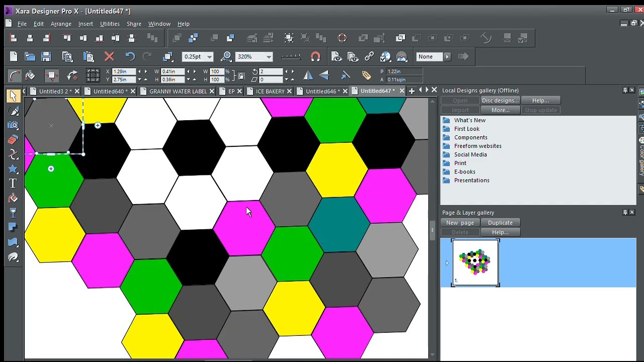Screen dimensions: 644x362
Task: Select the Eraser tool
Action: pos(13,140)
